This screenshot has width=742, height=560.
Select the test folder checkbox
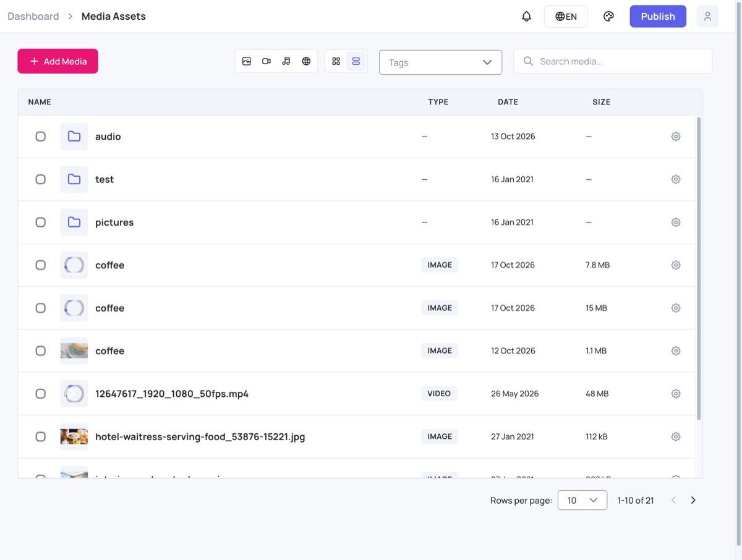[x=40, y=179]
